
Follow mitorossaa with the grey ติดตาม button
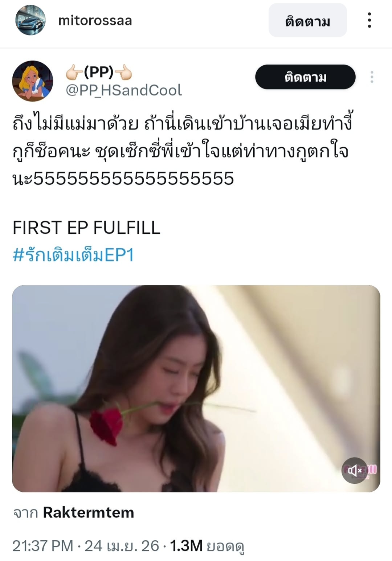(x=307, y=20)
